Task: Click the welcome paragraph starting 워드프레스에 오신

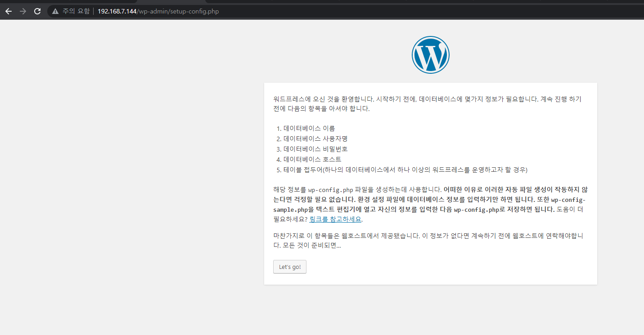Action: 428,104
